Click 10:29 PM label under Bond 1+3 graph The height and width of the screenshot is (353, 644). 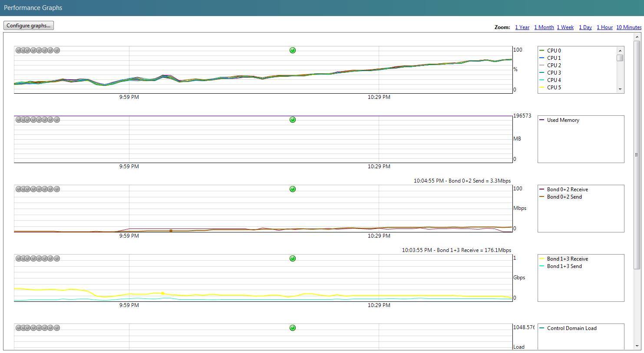[x=379, y=305]
